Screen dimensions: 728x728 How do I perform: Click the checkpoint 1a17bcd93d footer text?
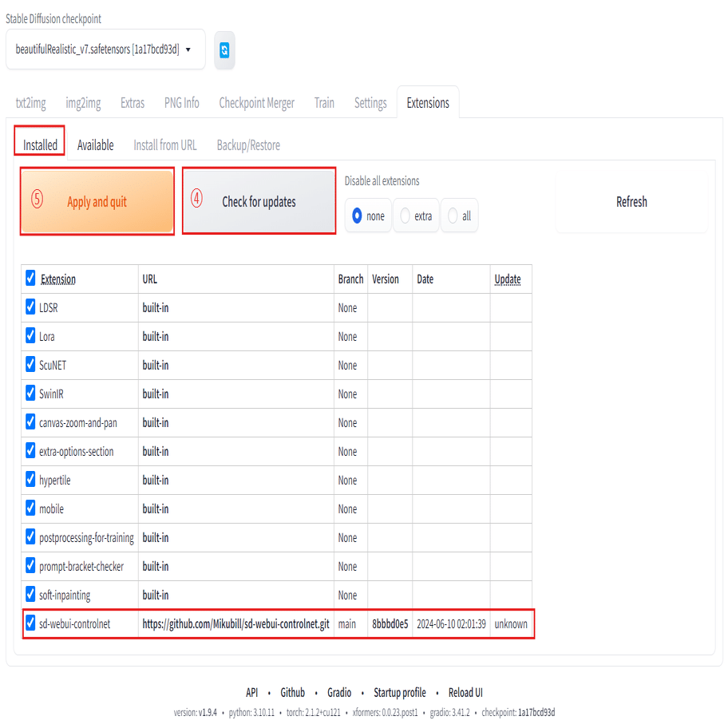pos(518,713)
